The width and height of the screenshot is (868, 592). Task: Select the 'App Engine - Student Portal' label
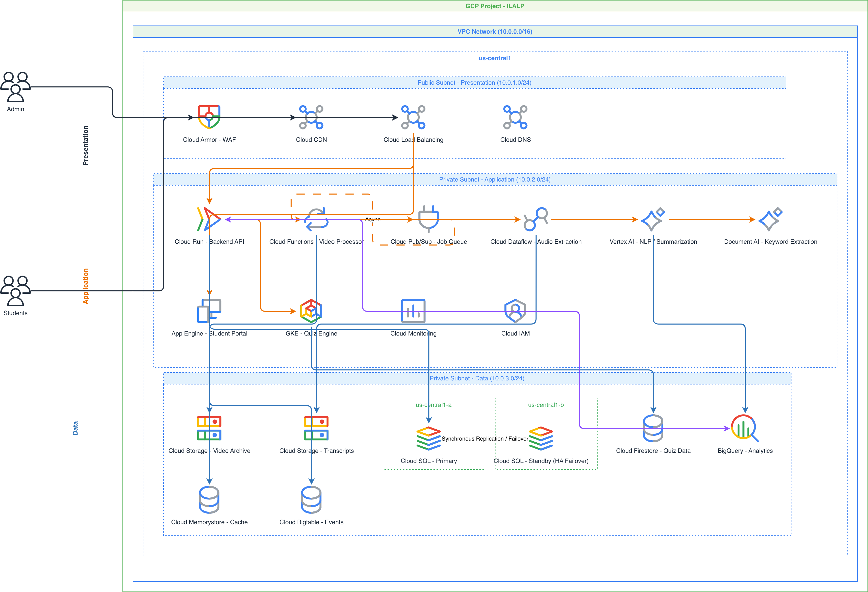[209, 333]
